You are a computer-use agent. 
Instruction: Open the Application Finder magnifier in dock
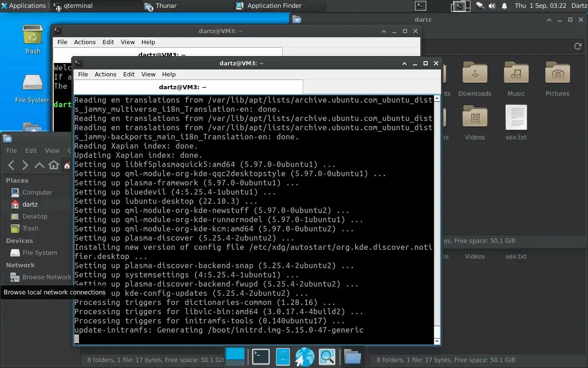(x=327, y=356)
